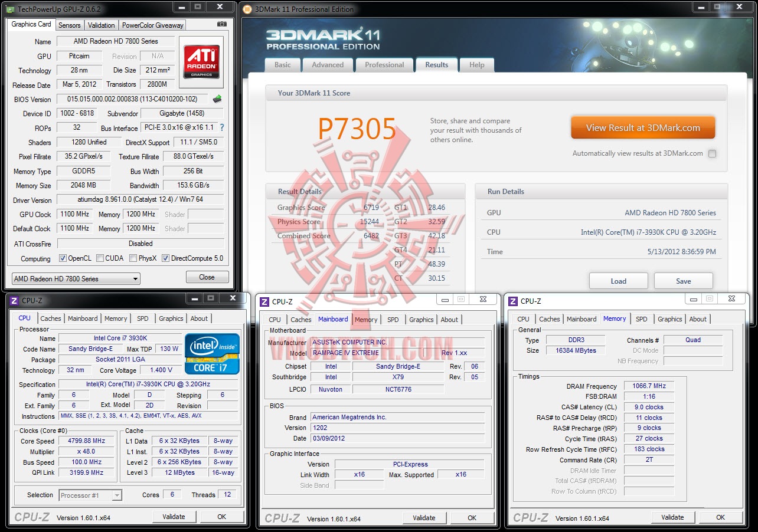Open the About tab in the Memory CPU-Z window
The height and width of the screenshot is (532, 758).
pos(698,319)
